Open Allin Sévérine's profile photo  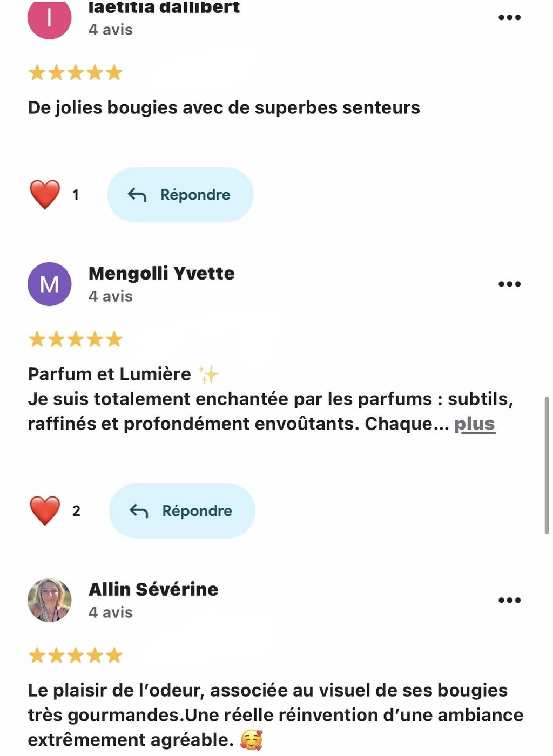click(x=50, y=600)
